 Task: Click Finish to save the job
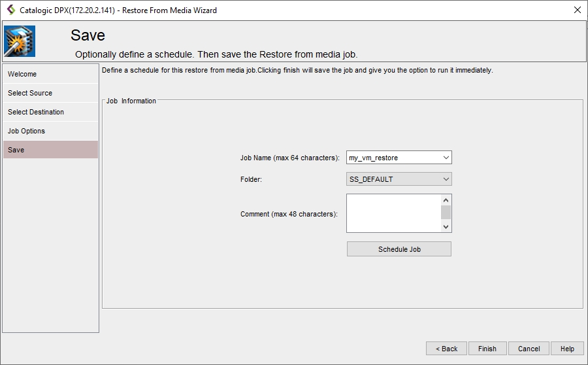(x=487, y=349)
